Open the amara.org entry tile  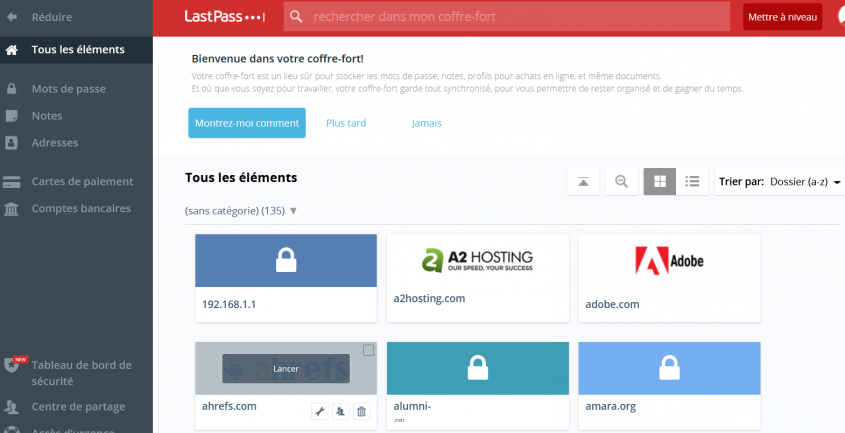[x=669, y=386]
